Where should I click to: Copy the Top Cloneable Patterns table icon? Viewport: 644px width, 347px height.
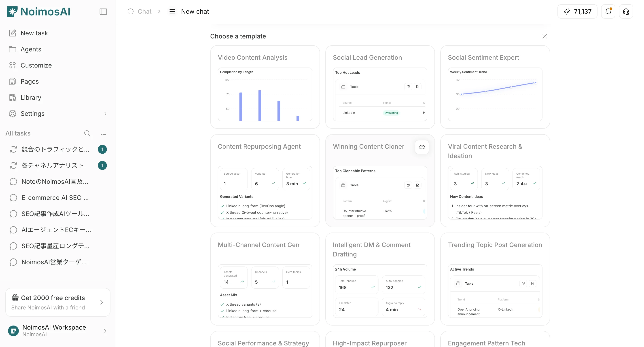[408, 185]
